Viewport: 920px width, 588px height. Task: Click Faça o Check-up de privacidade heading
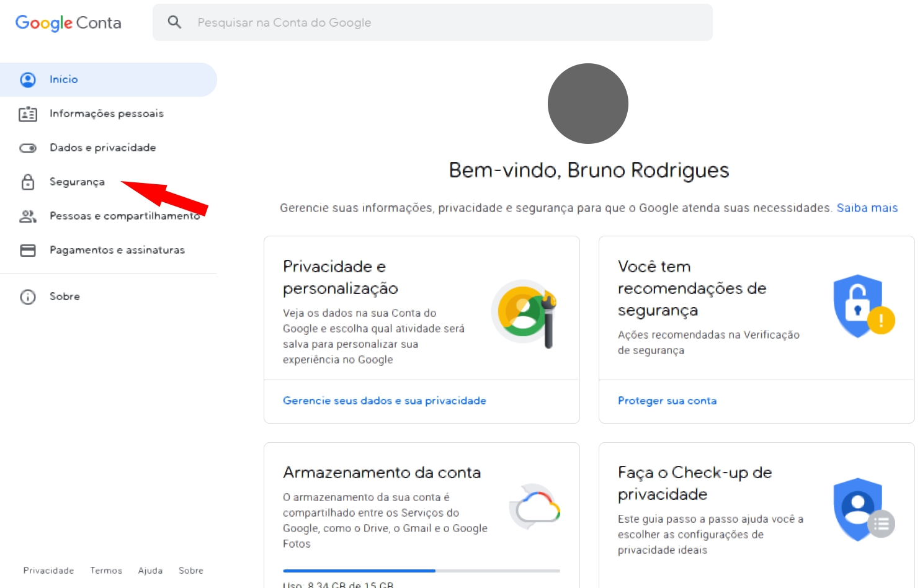pyautogui.click(x=695, y=483)
